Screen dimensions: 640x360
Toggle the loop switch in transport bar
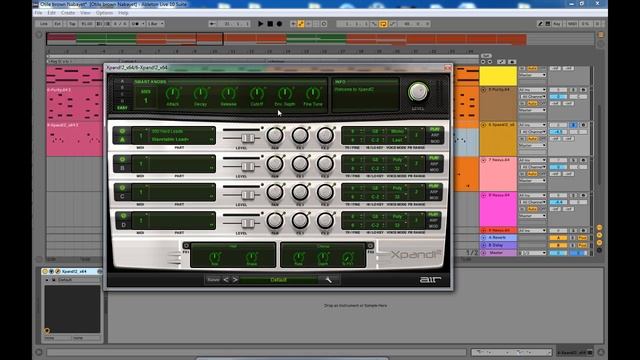click(x=383, y=24)
